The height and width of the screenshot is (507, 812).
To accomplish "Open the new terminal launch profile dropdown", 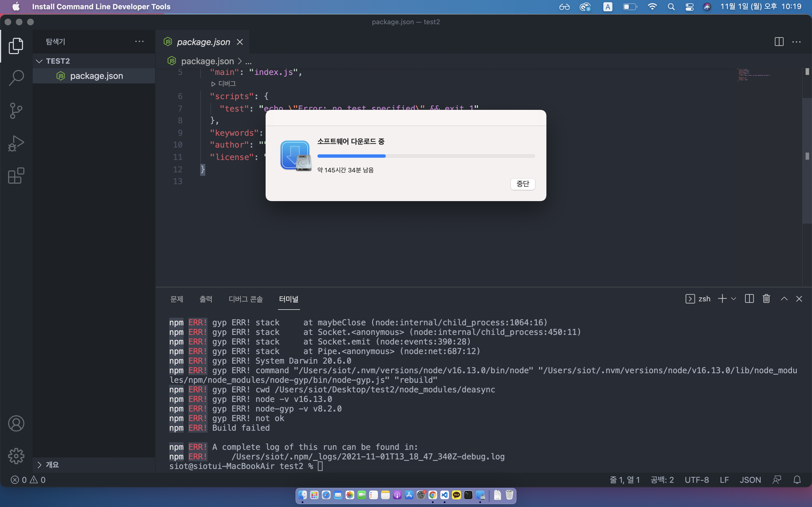I will click(x=734, y=299).
